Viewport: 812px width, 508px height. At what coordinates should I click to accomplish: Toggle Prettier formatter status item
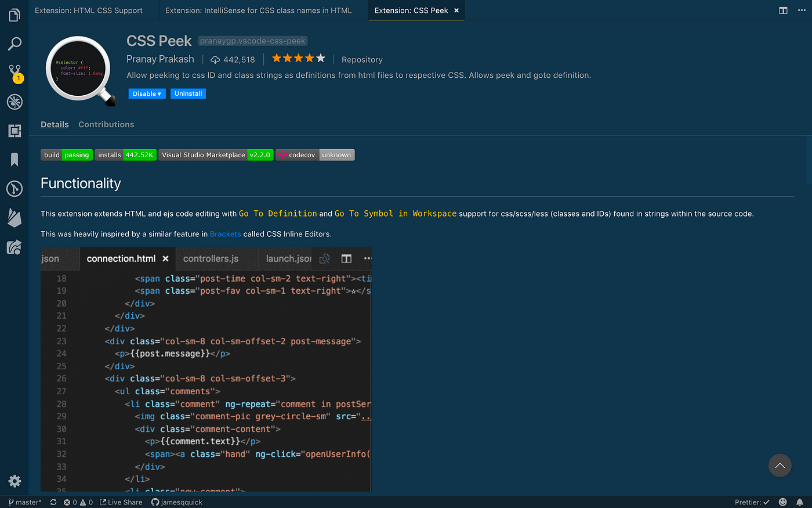coord(752,502)
